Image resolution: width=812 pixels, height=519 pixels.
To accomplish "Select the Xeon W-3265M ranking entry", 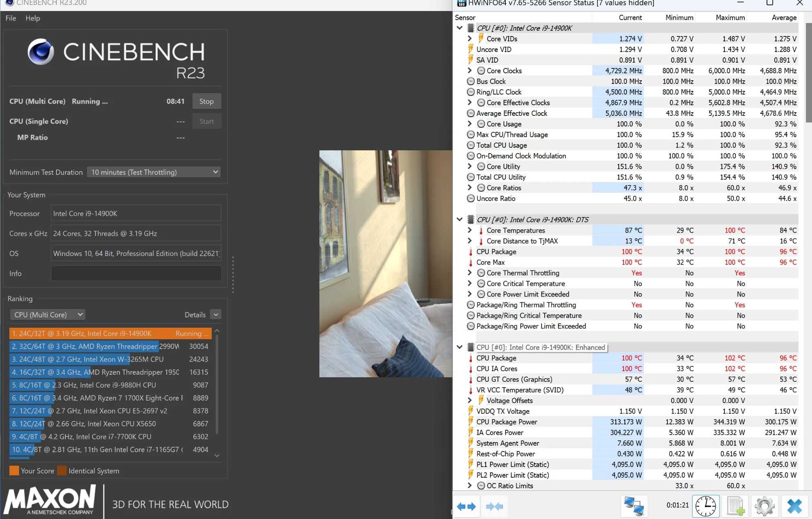I will pos(110,359).
